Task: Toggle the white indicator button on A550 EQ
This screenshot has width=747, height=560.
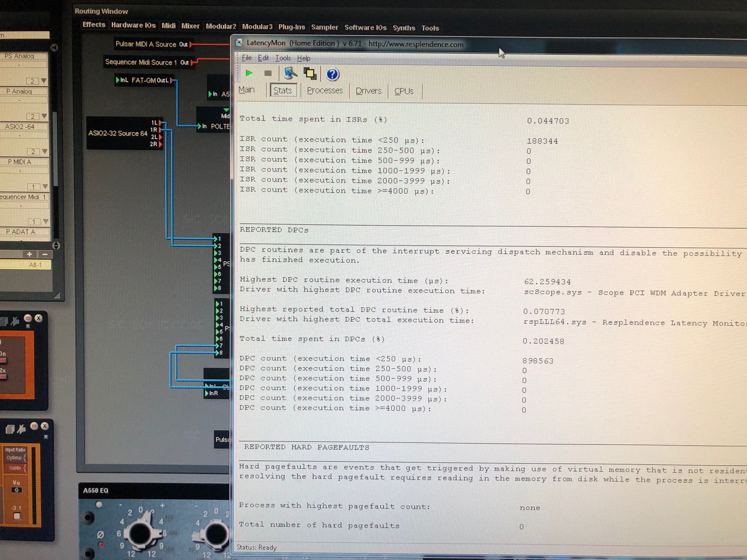Action: coord(99,504)
